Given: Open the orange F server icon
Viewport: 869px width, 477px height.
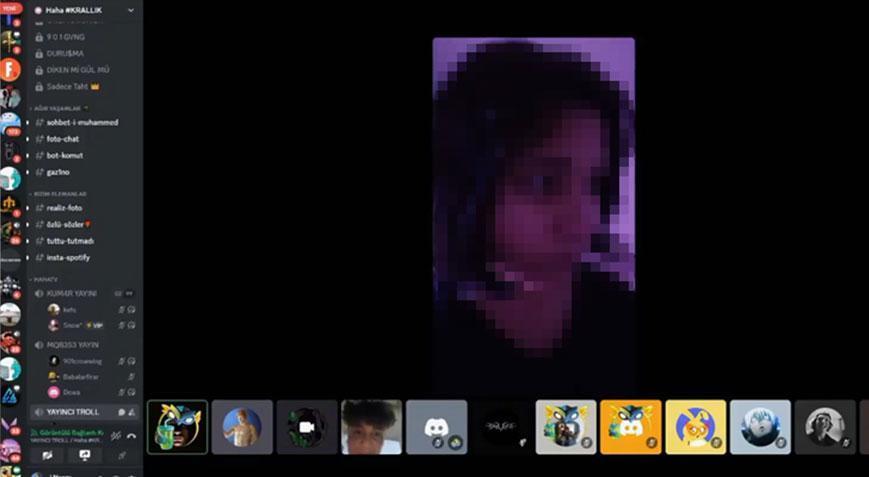Looking at the screenshot, I should tap(10, 69).
